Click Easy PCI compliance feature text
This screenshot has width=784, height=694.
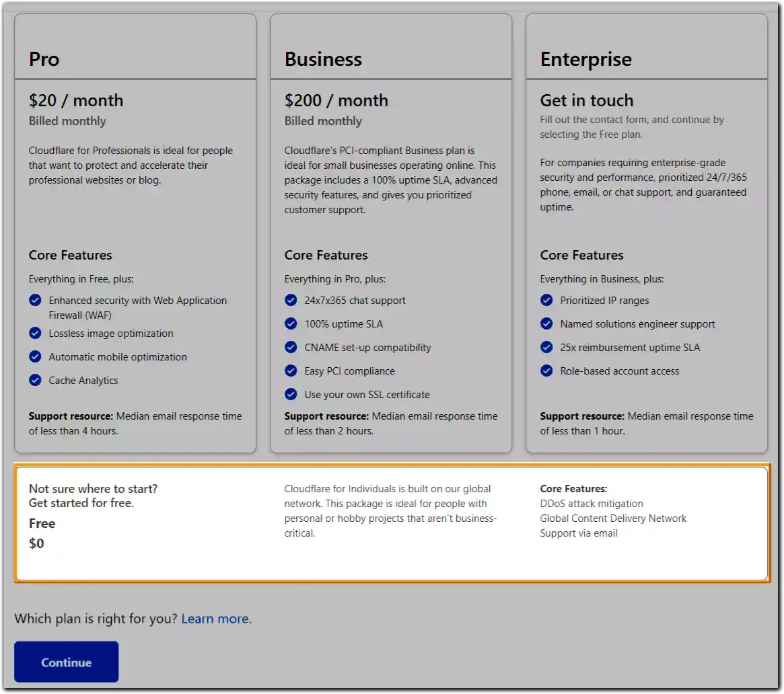[349, 371]
